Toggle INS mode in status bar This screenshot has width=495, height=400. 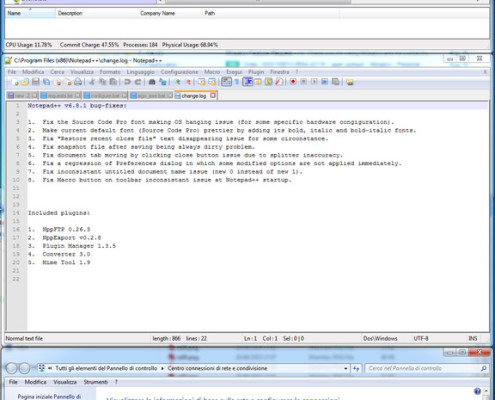[x=473, y=338]
